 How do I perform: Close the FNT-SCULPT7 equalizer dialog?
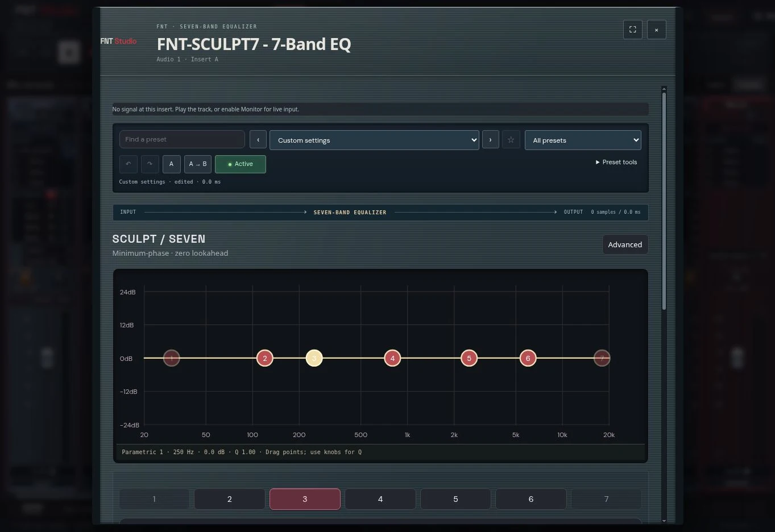pyautogui.click(x=656, y=30)
